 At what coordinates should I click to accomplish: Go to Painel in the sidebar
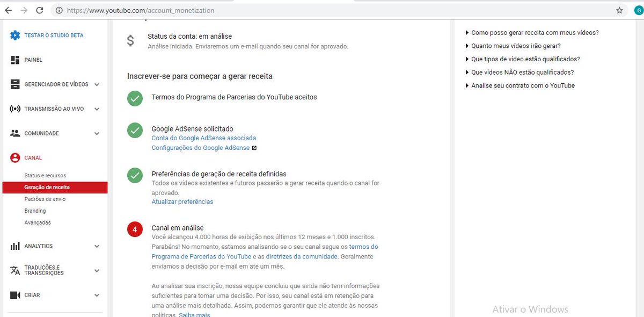pos(33,60)
